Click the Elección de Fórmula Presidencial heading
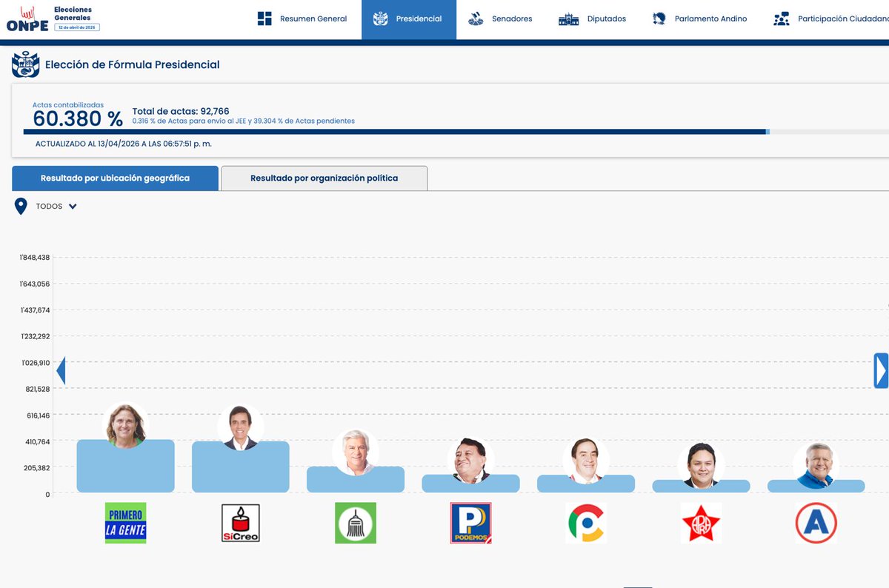 point(133,64)
